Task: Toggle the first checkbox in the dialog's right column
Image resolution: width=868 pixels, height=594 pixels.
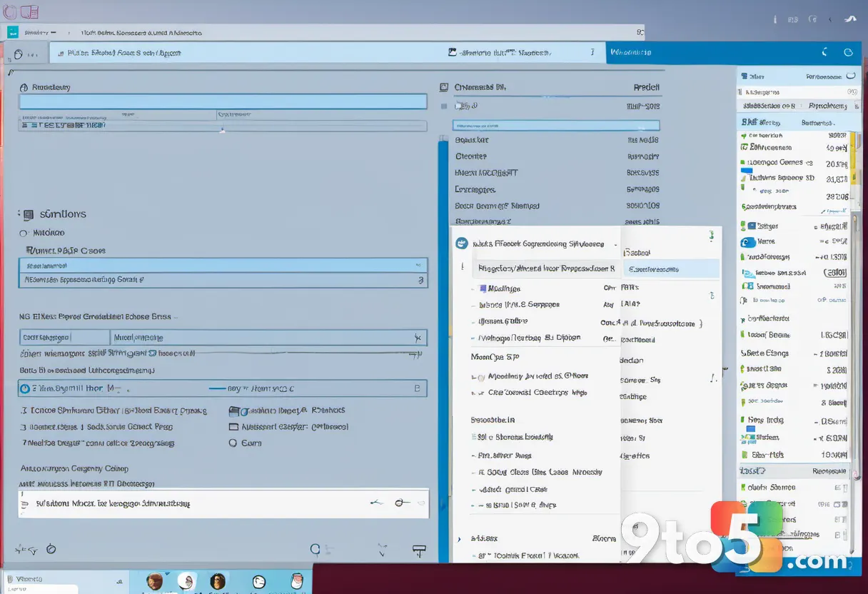Action: [233, 411]
